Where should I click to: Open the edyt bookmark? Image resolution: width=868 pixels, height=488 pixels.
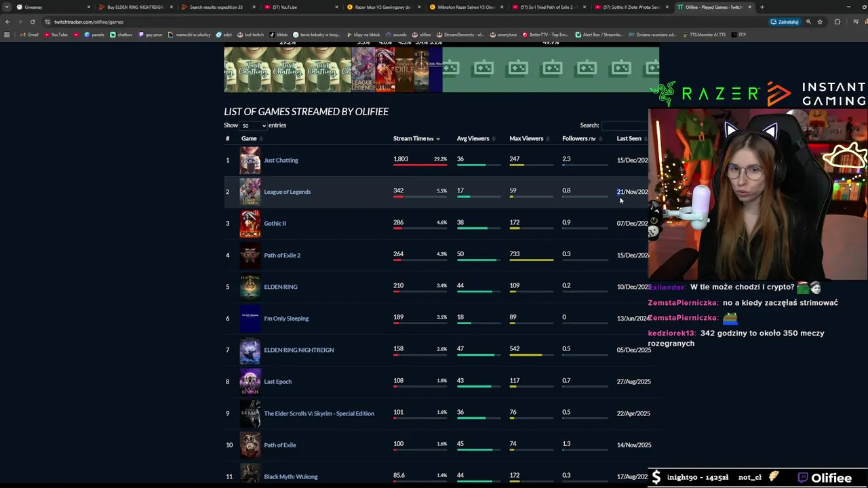click(224, 35)
